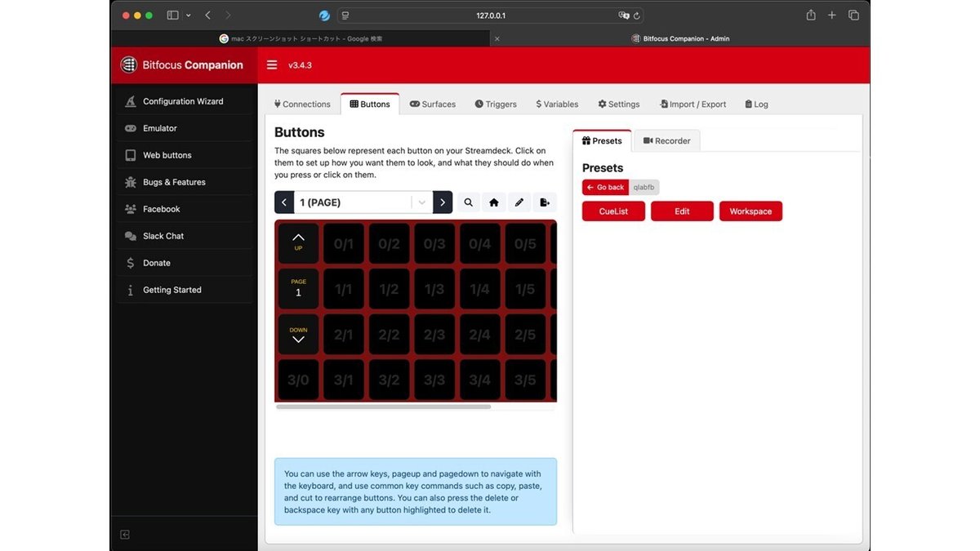
Task: Open Safari sidebar dropdown chevron
Action: 189,16
